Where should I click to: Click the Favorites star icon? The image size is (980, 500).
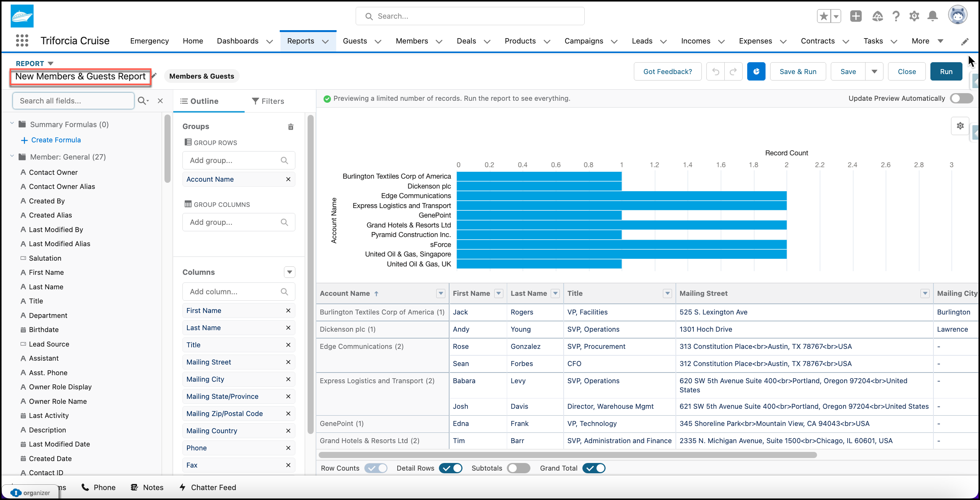824,16
